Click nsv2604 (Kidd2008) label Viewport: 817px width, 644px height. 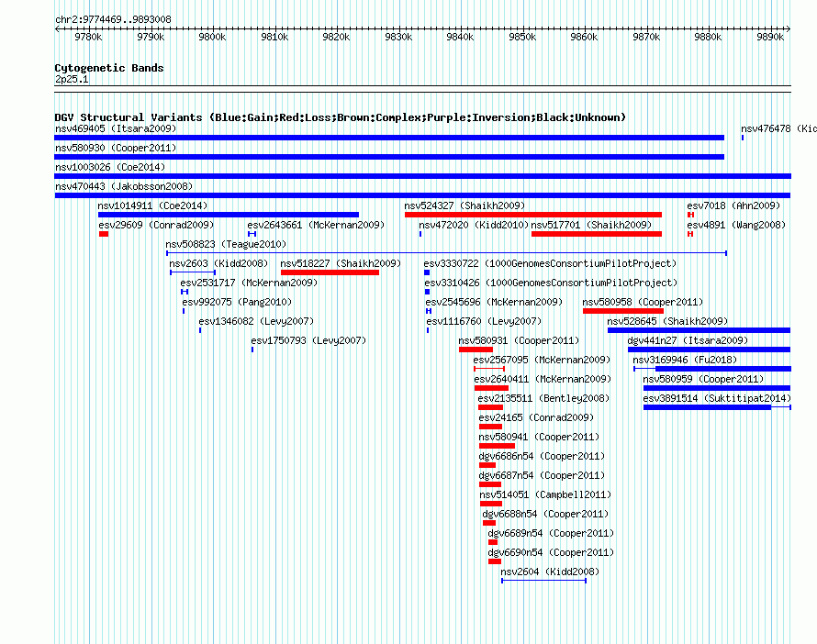550,572
